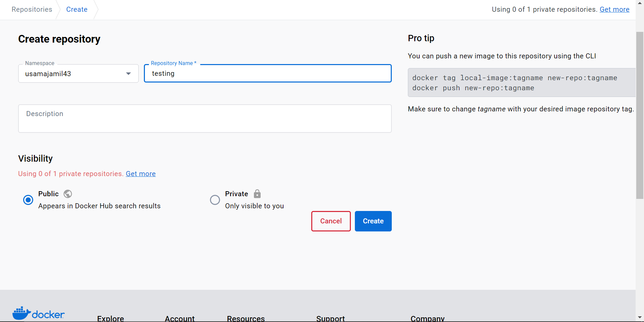Select the Create breadcrumb item

76,9
